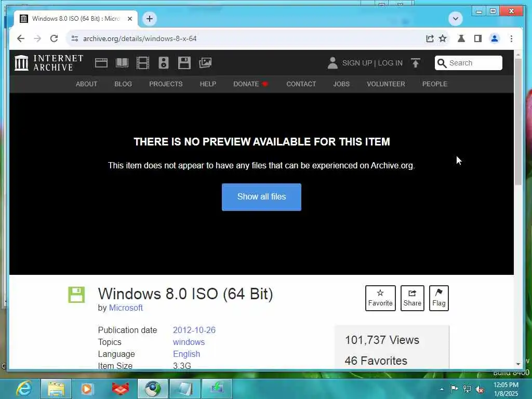Click the address bar URL

(x=140, y=38)
